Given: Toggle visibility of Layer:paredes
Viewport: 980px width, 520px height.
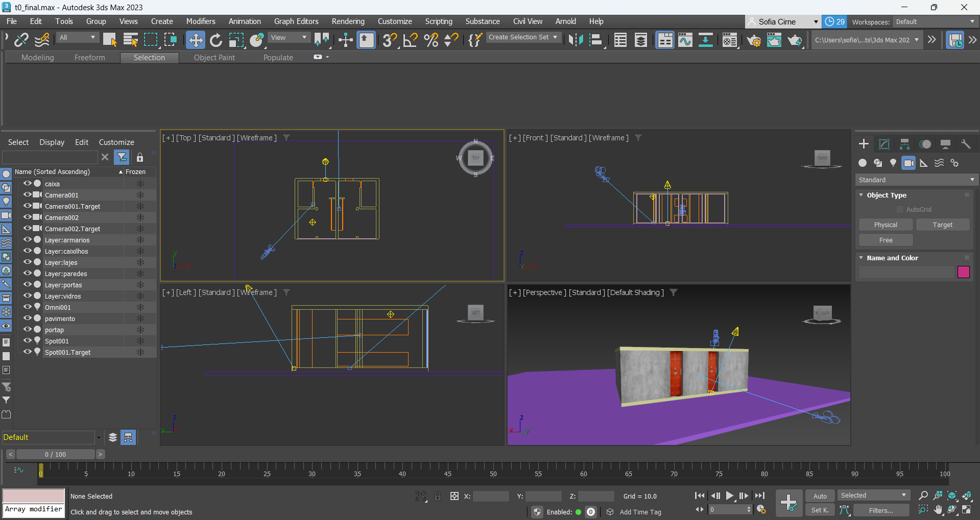Looking at the screenshot, I should point(28,273).
